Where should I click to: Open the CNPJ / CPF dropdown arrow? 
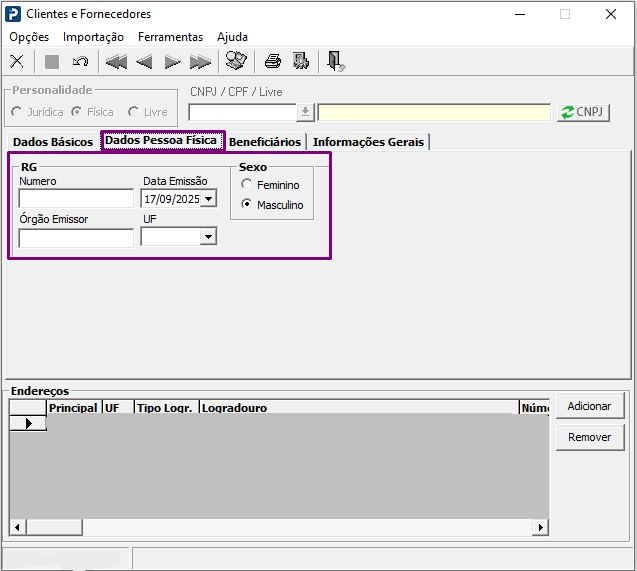click(x=305, y=112)
